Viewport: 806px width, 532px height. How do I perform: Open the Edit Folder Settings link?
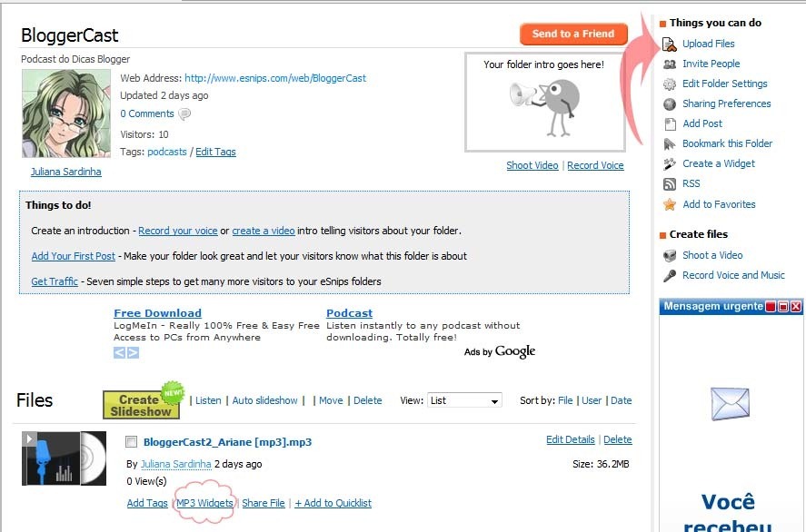725,84
